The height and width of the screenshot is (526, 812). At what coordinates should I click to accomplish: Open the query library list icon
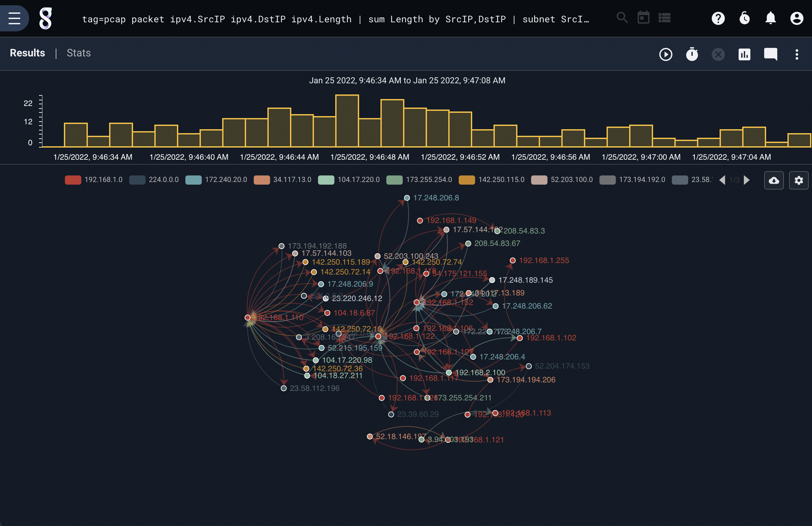click(x=664, y=18)
